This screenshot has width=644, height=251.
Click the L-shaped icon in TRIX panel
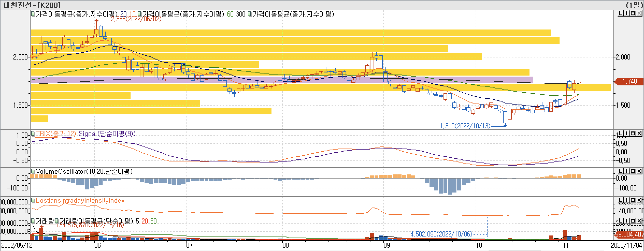coord(621,134)
